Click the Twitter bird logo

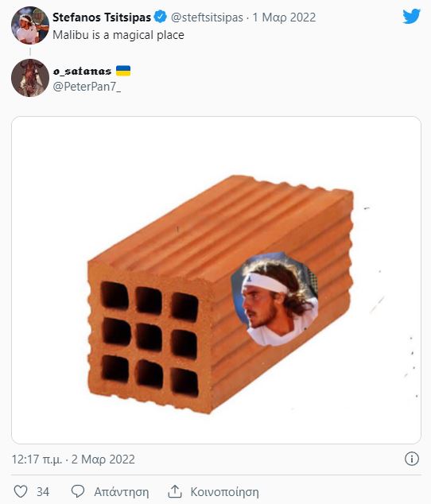pos(411,16)
